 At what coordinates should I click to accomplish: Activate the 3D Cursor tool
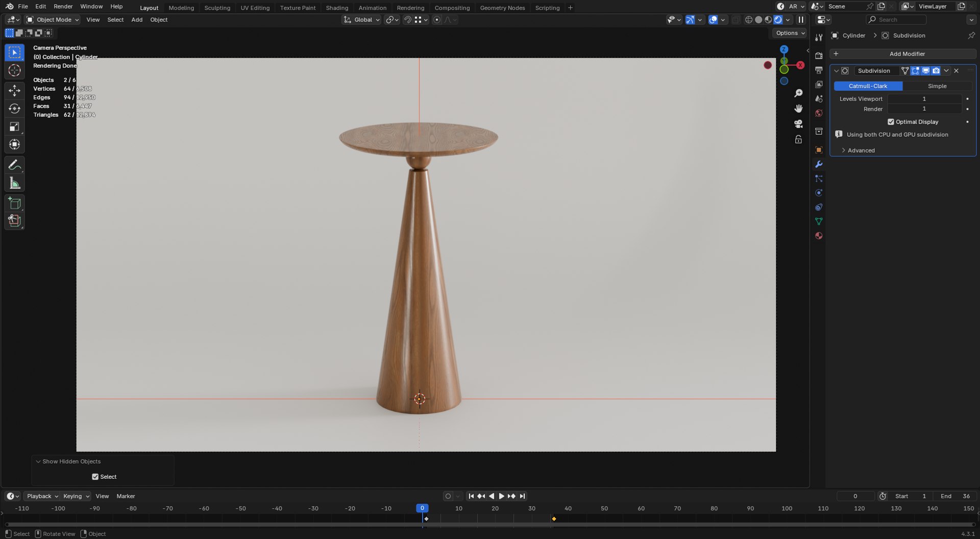[x=14, y=70]
